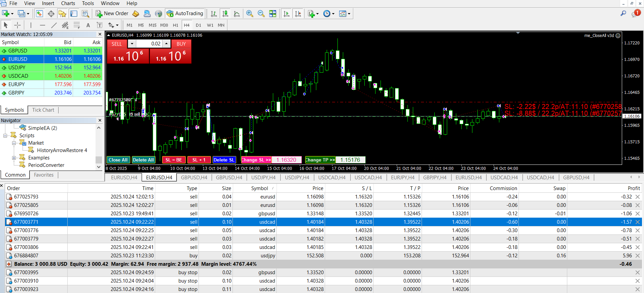This screenshot has height=293, width=644.
Task: Select the draw trendline tool
Action: tap(54, 25)
